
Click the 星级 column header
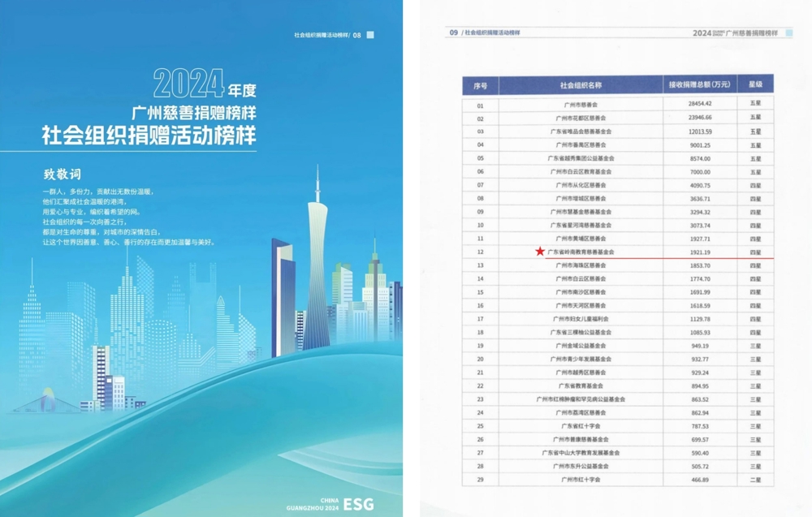click(x=756, y=84)
